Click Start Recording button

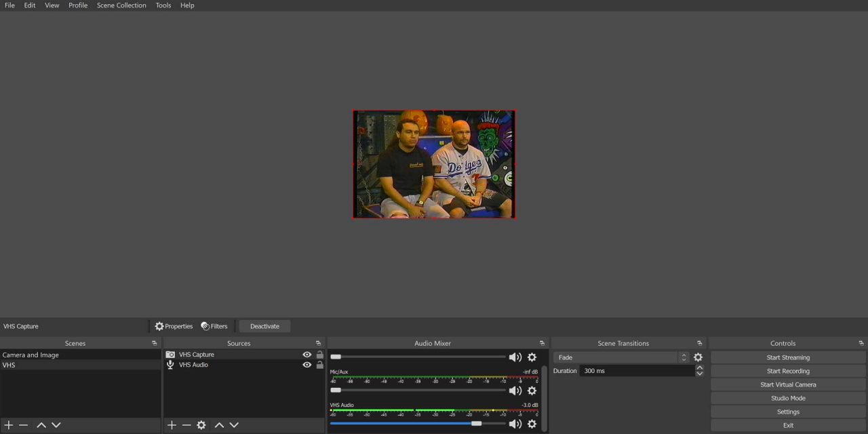click(x=788, y=371)
